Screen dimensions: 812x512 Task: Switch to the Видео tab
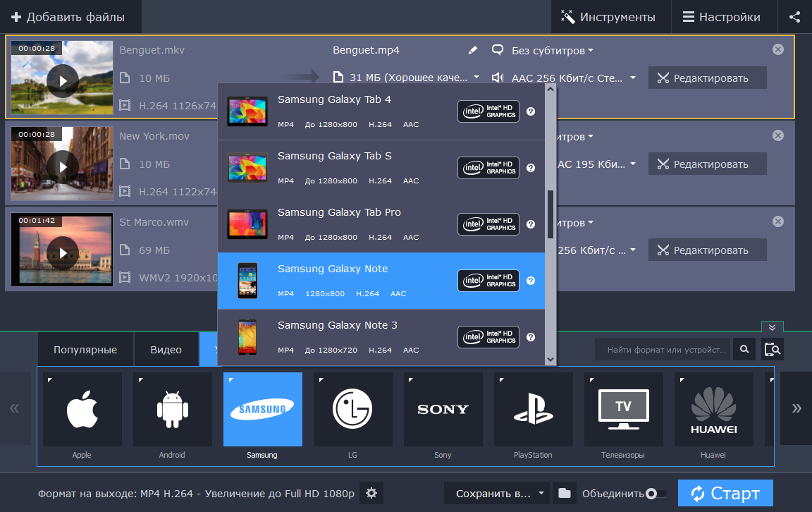coord(166,350)
